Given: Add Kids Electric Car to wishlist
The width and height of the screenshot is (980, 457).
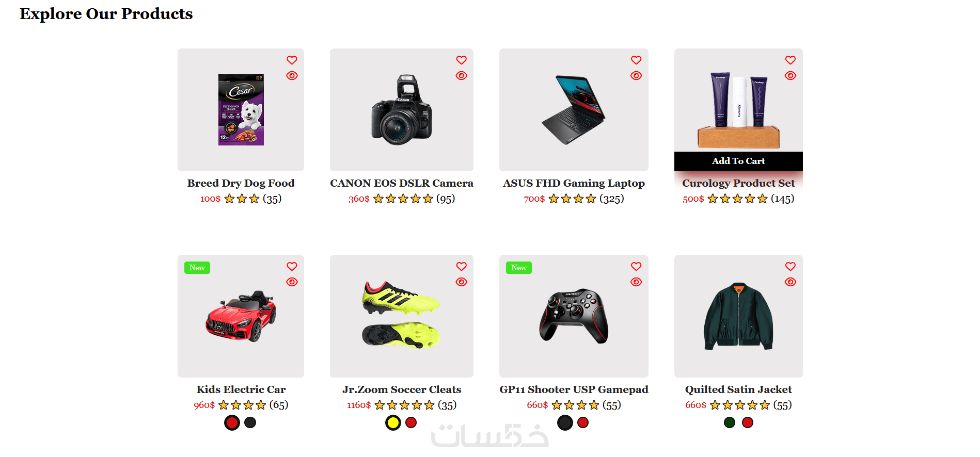Looking at the screenshot, I should (x=292, y=266).
